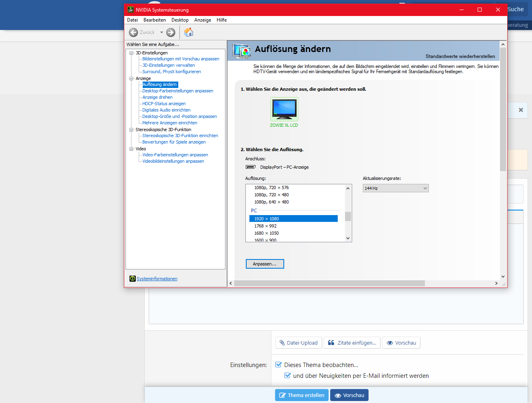Image resolution: width=532 pixels, height=403 pixels.
Task: Click the Back arrow icon in toolbar
Action: pyautogui.click(x=133, y=32)
